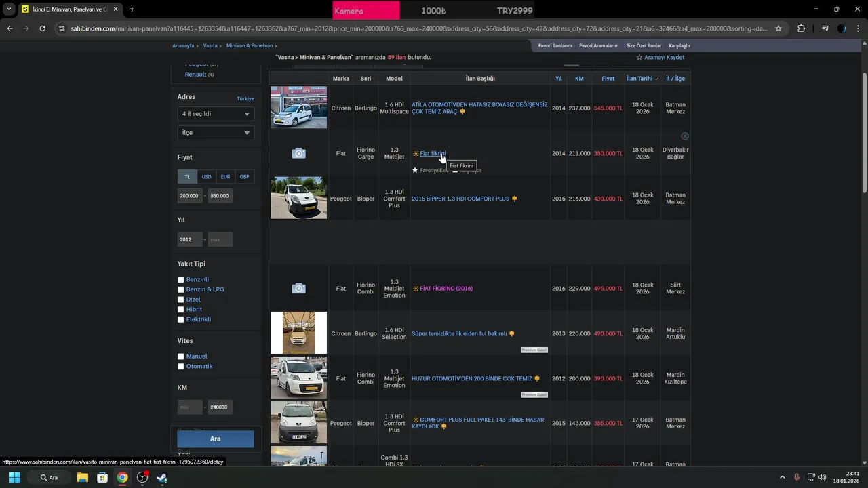Open the '4 il seçildi' city dropdown
Viewport: 868px width, 488px height.
(216, 114)
